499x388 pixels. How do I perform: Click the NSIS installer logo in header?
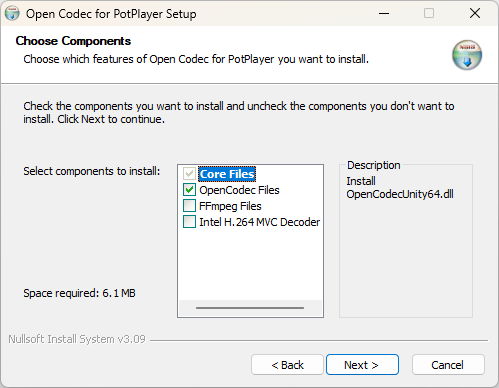coord(467,55)
